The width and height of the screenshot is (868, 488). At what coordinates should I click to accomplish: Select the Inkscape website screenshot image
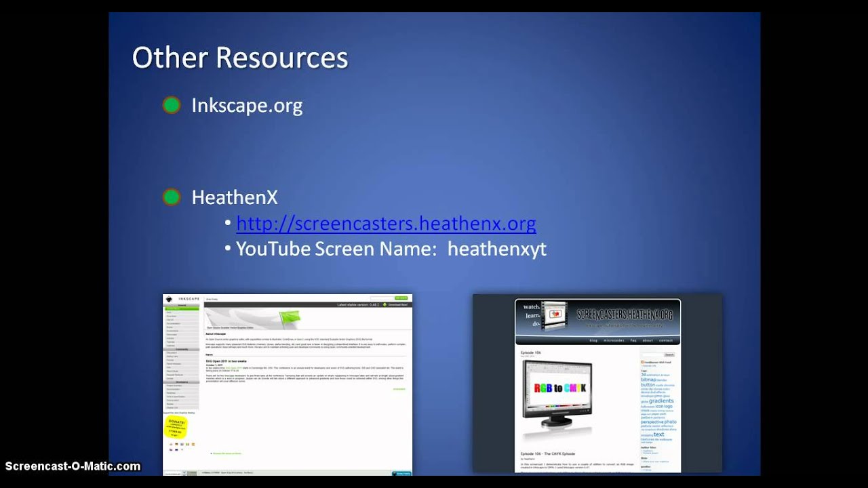coord(288,384)
